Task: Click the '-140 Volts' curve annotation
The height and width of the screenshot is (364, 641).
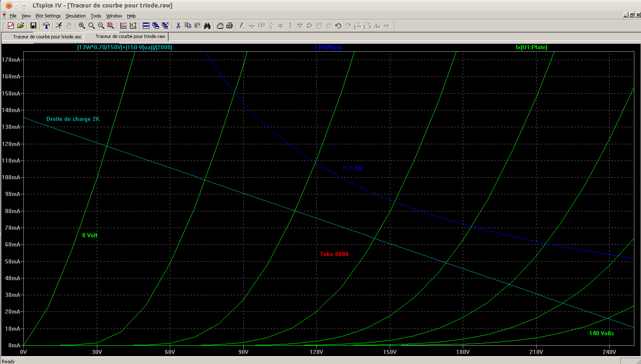Action: (x=601, y=333)
